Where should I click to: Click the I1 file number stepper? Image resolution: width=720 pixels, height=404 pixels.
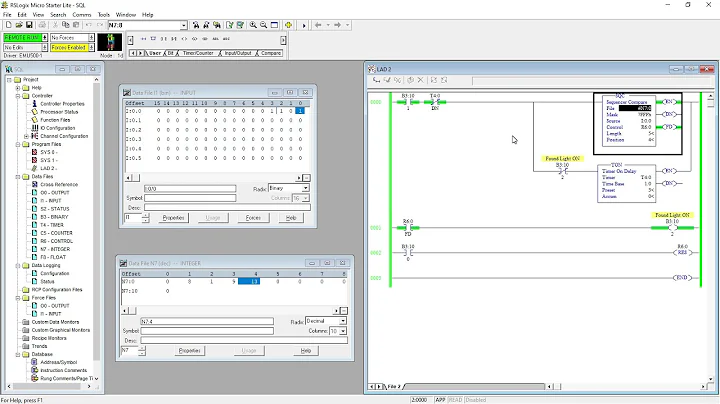pos(146,218)
